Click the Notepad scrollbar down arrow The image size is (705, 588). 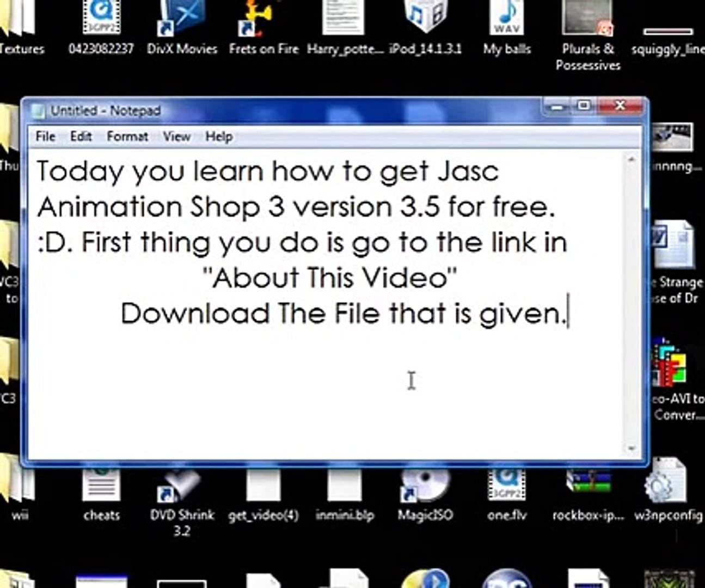point(632,449)
